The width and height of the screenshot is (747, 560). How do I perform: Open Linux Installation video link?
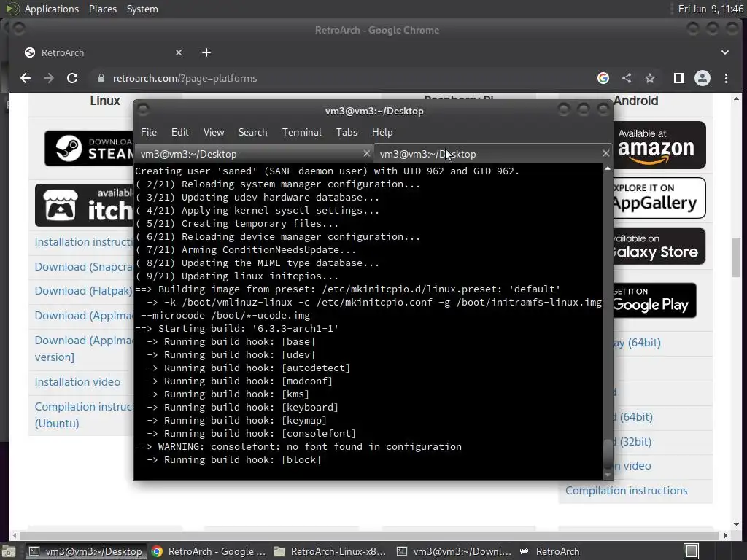77,382
